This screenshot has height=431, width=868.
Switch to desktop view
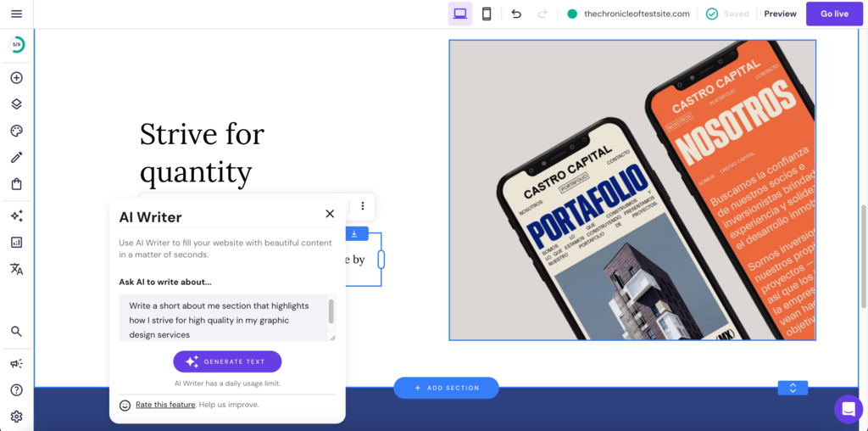click(460, 14)
